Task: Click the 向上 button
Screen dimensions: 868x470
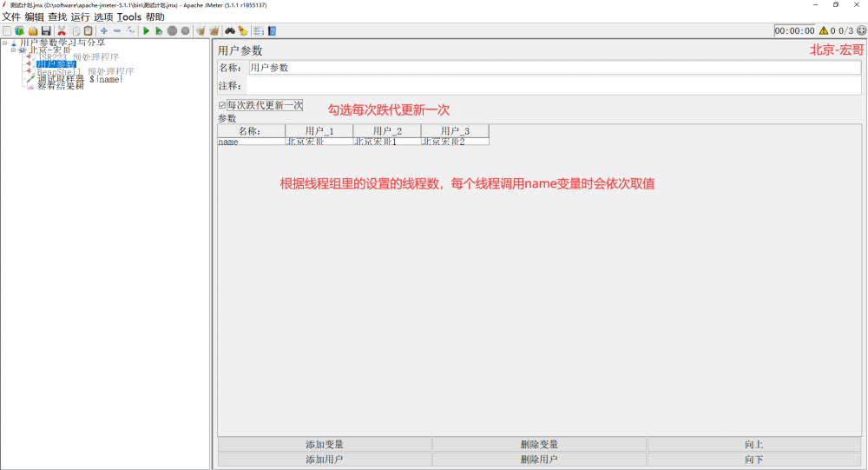Action: 754,445
